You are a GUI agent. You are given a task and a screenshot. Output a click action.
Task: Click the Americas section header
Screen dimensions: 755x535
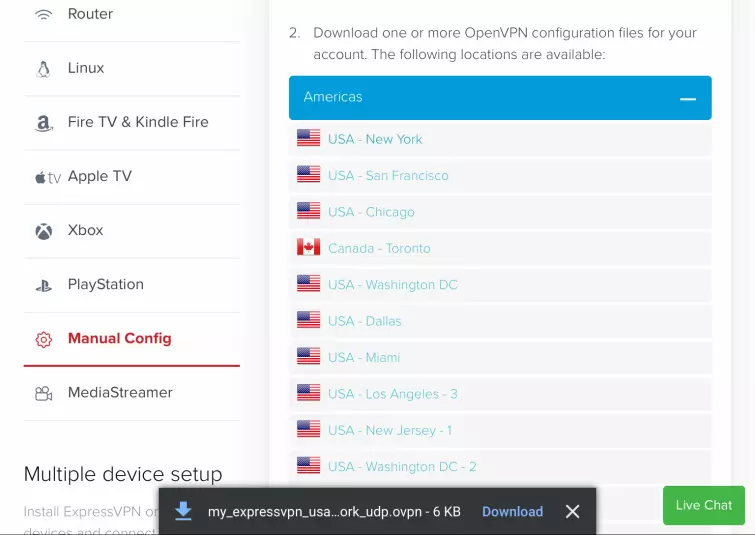click(500, 98)
